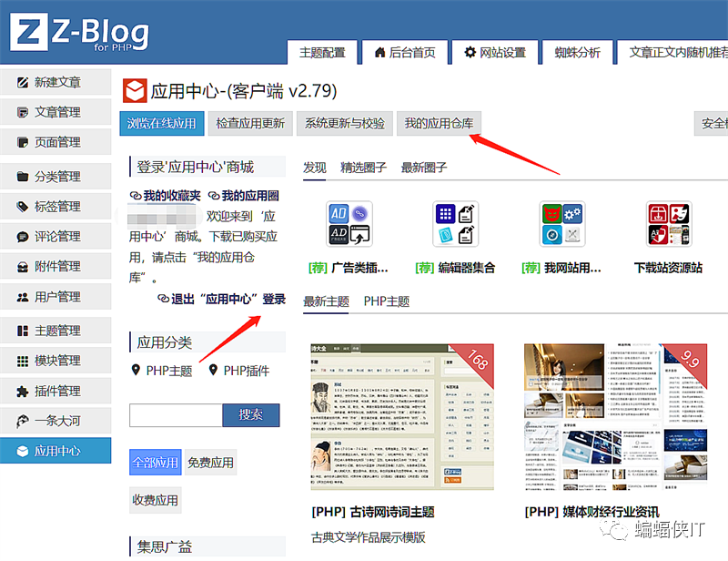Switch to 我的应用仓库 tab
This screenshot has height=561, width=728.
[x=439, y=121]
